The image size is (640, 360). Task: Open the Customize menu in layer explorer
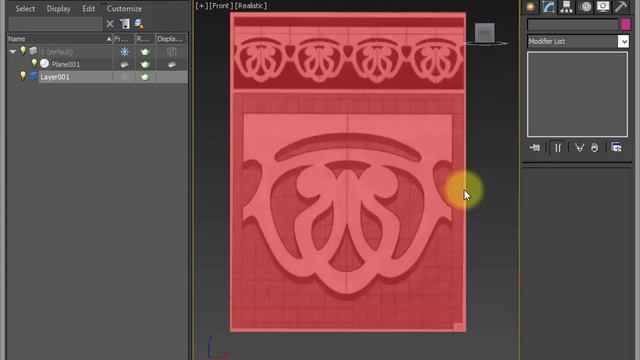tap(124, 9)
